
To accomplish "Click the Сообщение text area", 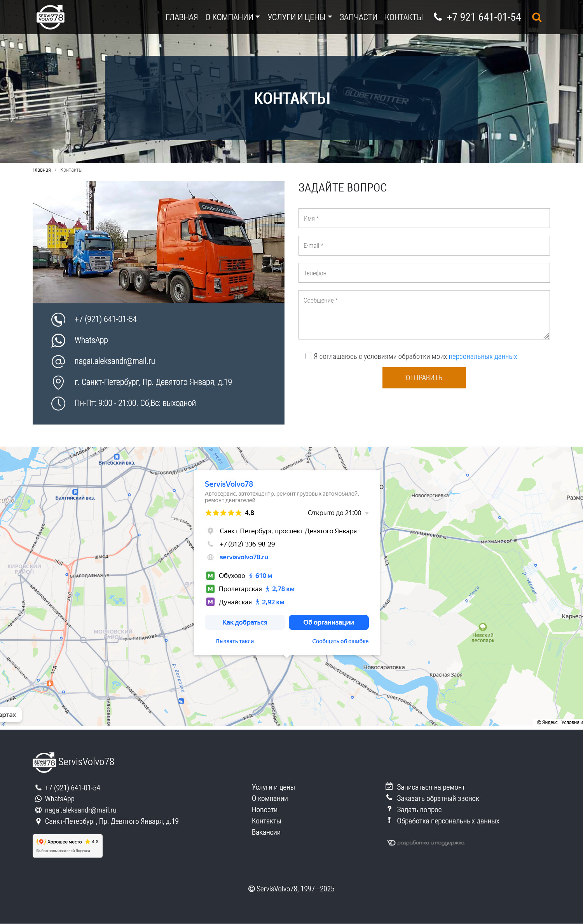I will click(424, 315).
